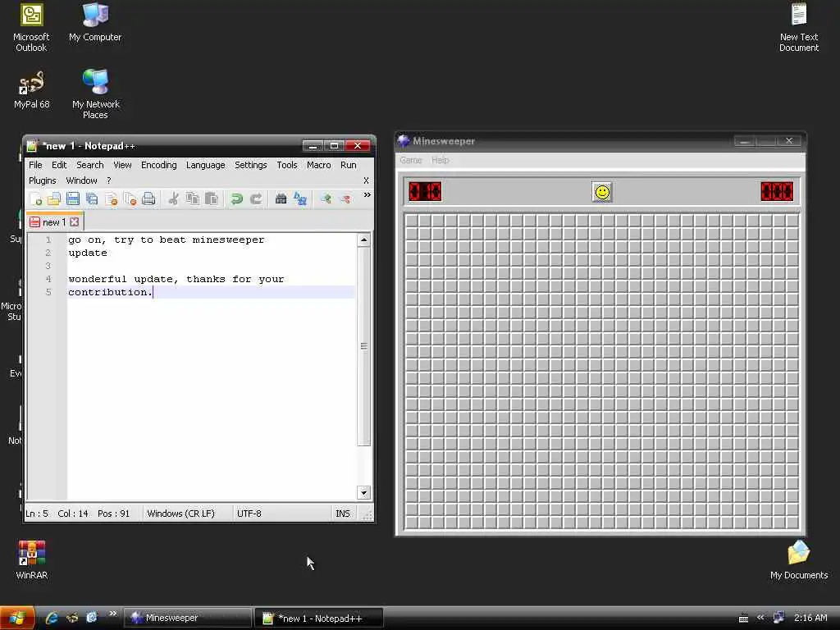Click the editor scrollbar down arrow
Screen dimensions: 840x630
point(363,493)
